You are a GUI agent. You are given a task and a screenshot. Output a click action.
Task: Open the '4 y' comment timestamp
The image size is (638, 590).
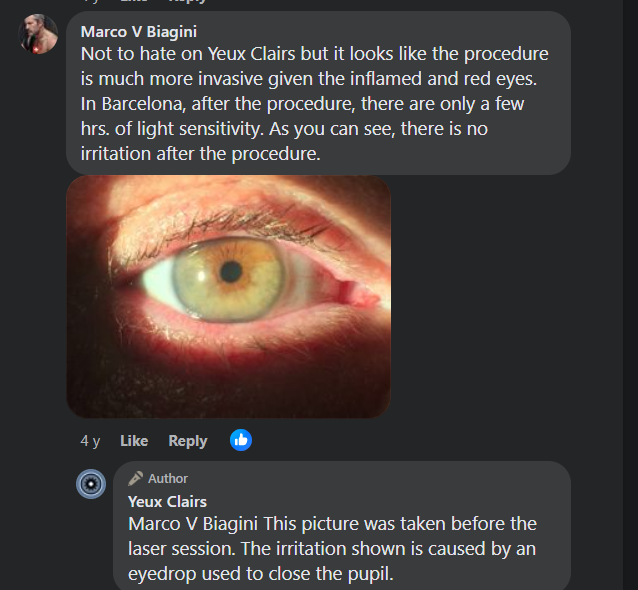pos(90,441)
